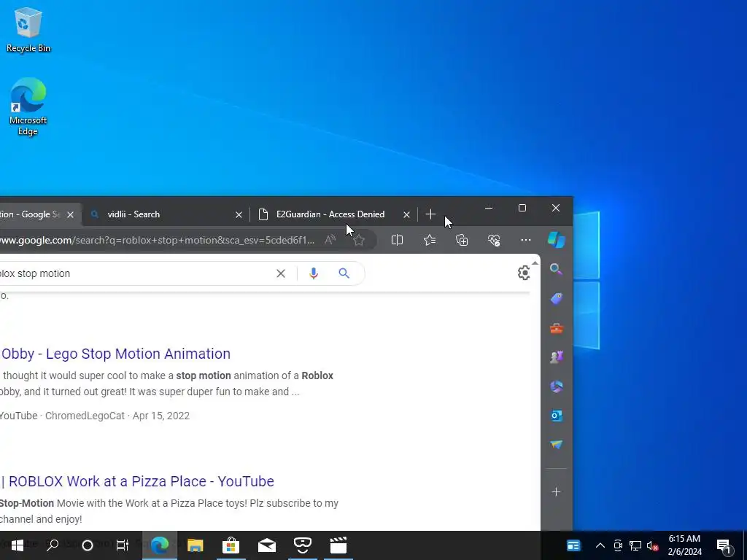
Task: Open the Windows Start menu
Action: point(18,545)
